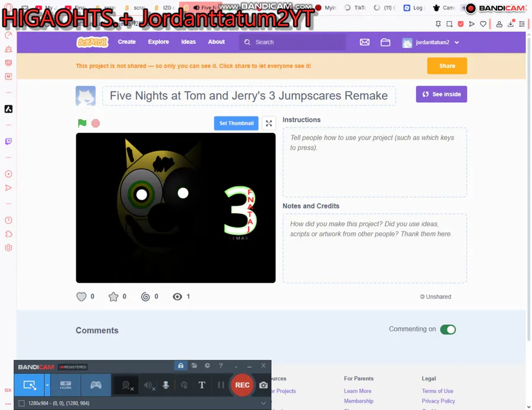Pause the Bandicam recording
Viewport: 532px width, 410px height.
(x=221, y=385)
